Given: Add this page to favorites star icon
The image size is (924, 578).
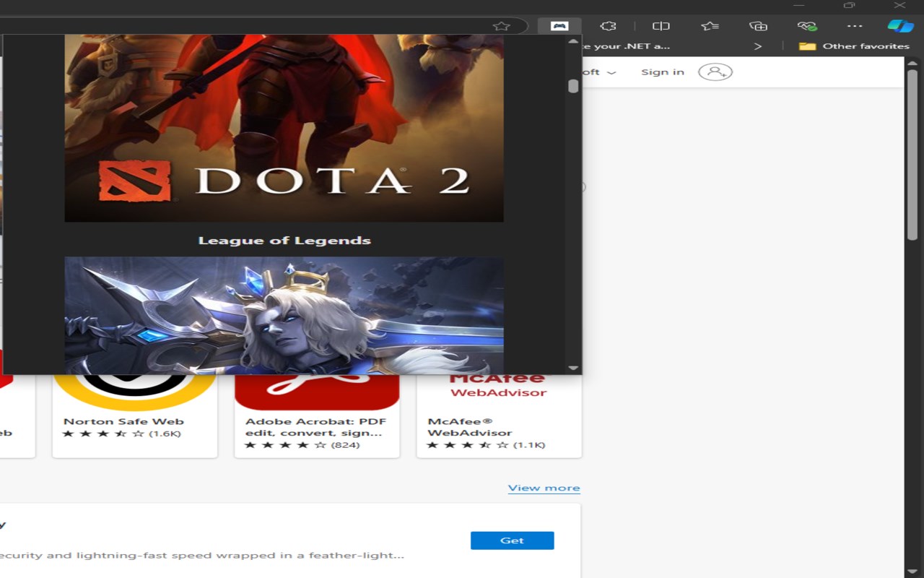Looking at the screenshot, I should point(501,26).
